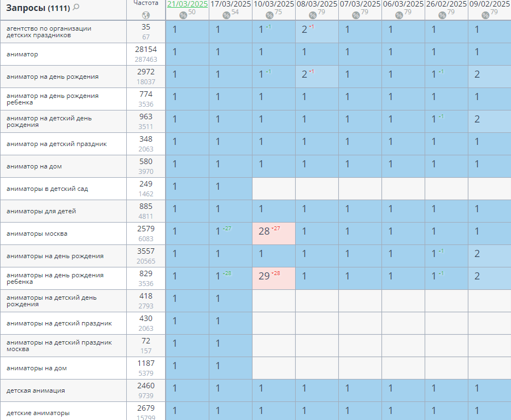Click the 09/02/2025 column header
The width and height of the screenshot is (511, 420).
490,4
